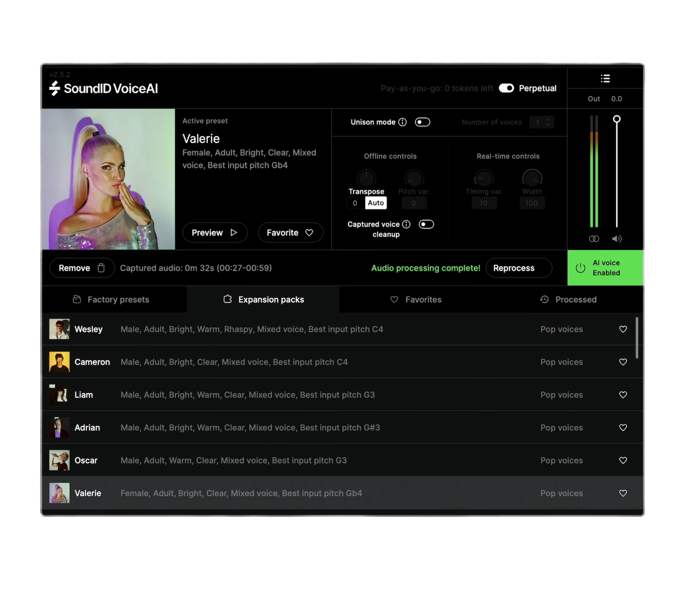Click the stereo link icon below meters
Viewport: 700px width, 612px height.
(594, 239)
